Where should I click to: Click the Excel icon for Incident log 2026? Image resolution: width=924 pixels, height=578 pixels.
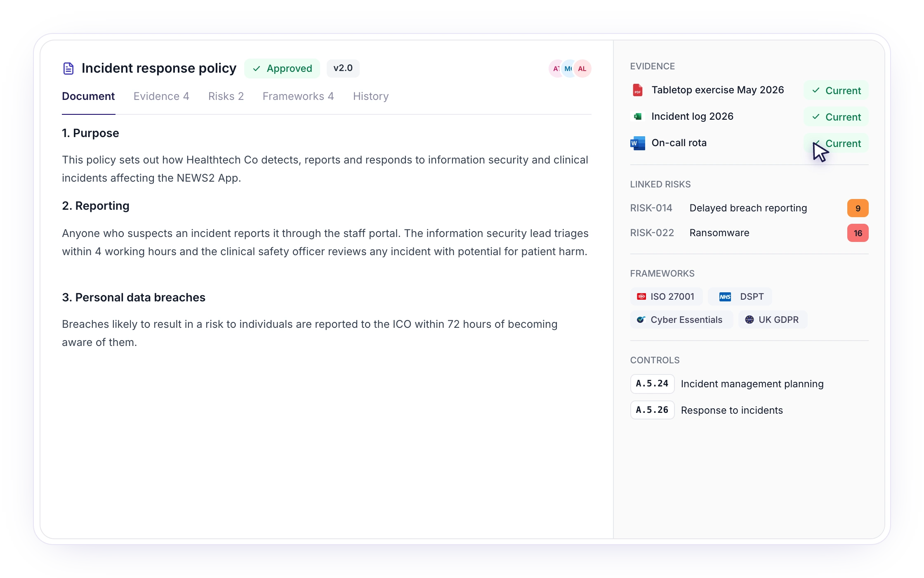click(x=638, y=116)
